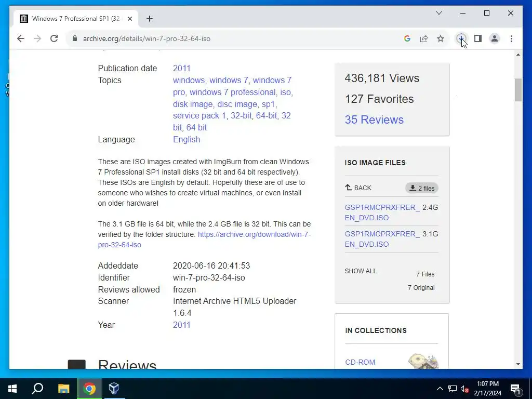Open the 35 Reviews link
The height and width of the screenshot is (399, 532).
374,120
